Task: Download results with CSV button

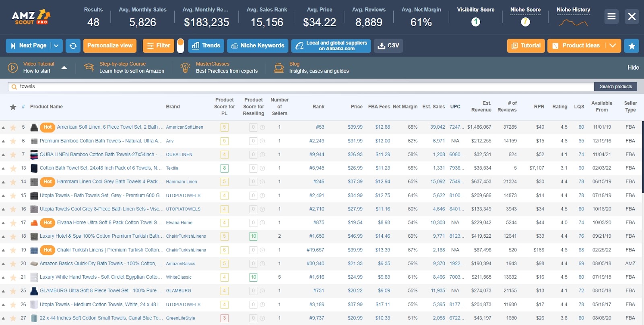Action: coord(388,46)
